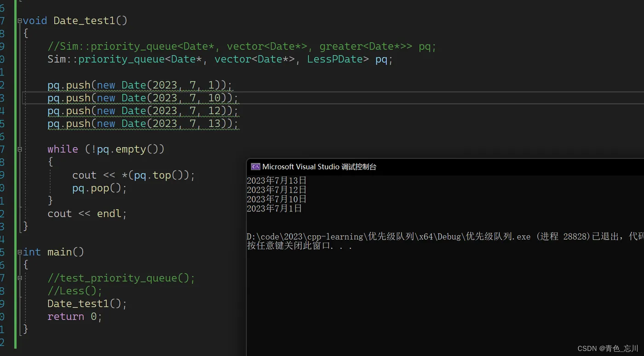Screen dimensions: 644x356
Task: Click the Microsoft Visual Studio console title
Action: (319, 167)
